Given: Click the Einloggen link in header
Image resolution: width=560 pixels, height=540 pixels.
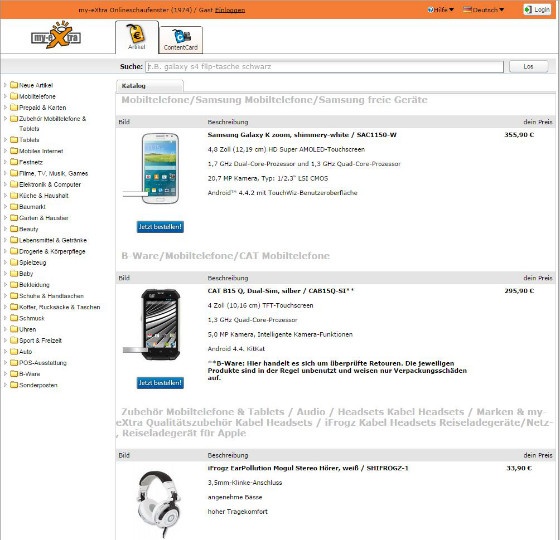Looking at the screenshot, I should point(230,10).
